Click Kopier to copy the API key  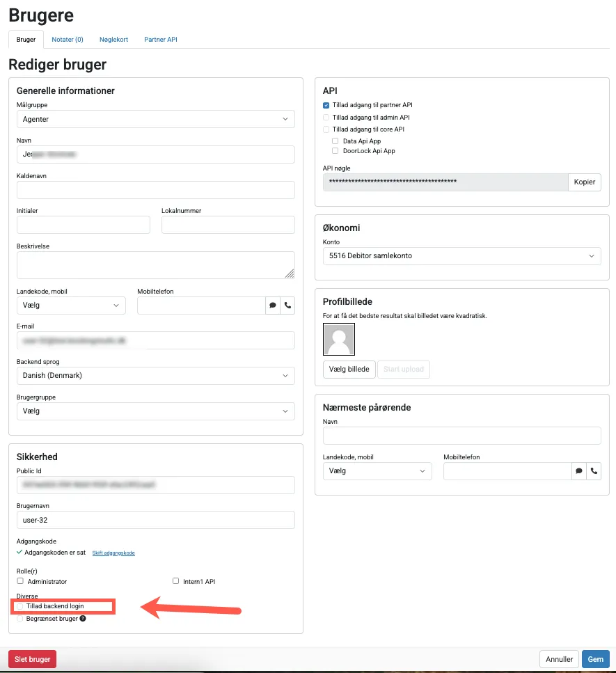click(x=584, y=182)
